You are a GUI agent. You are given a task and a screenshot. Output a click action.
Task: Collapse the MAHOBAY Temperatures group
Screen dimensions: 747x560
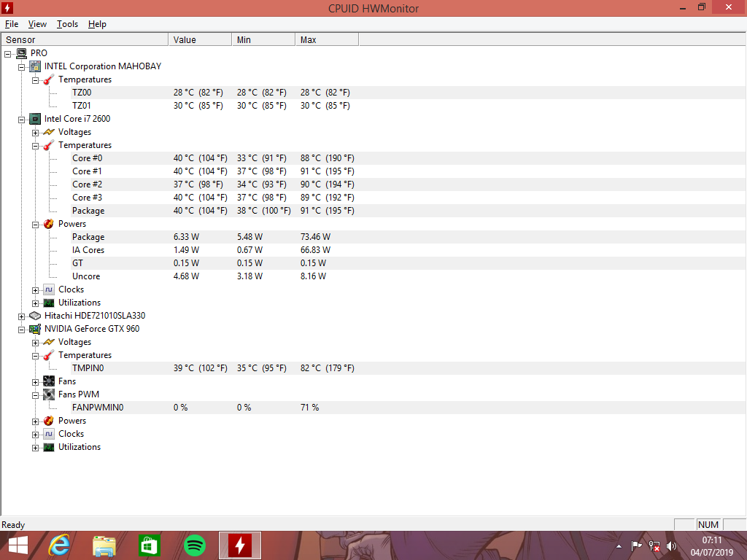(35, 80)
